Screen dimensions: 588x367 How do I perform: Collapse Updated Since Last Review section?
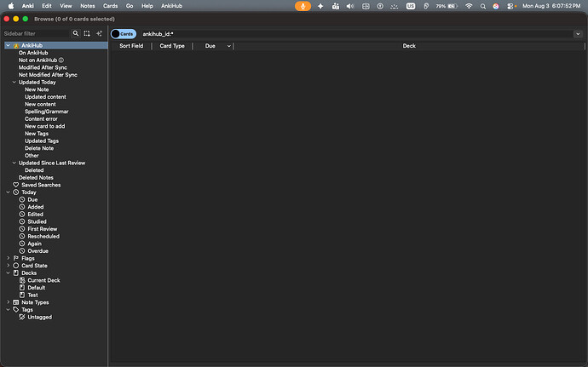click(x=14, y=163)
